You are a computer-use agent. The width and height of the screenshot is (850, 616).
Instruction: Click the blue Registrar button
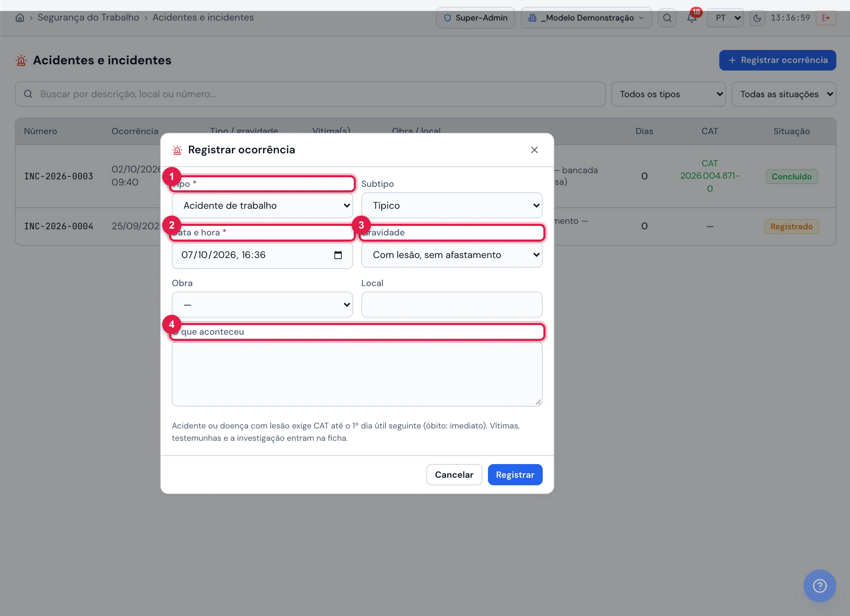tap(515, 475)
